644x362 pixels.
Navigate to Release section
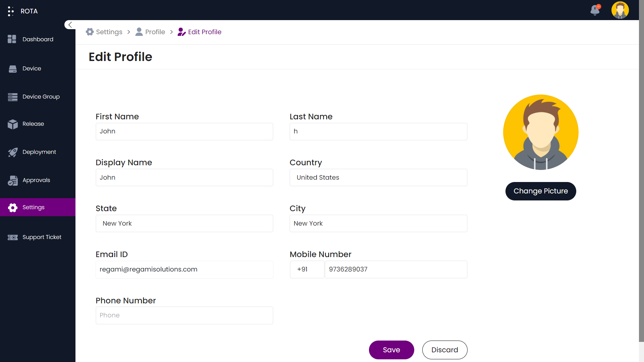(x=33, y=124)
